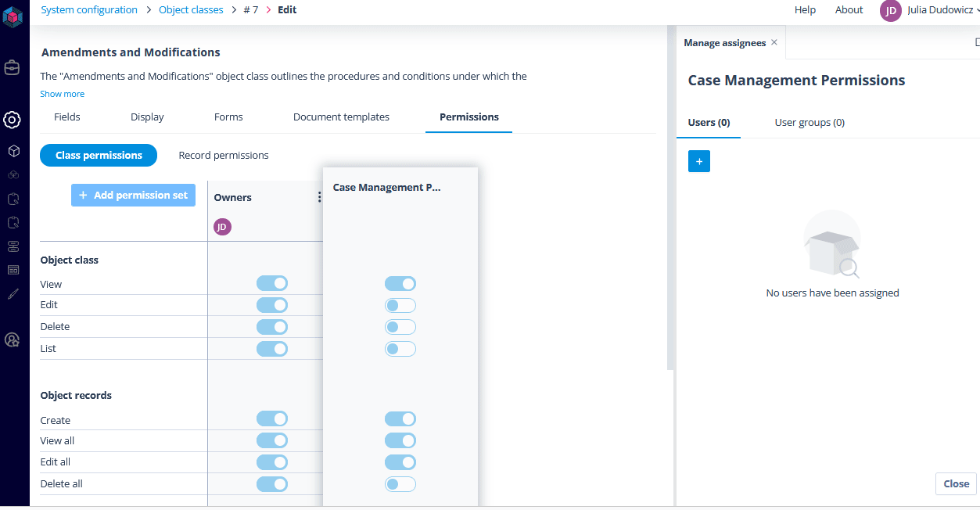Open the Document templates tab
The height and width of the screenshot is (510, 980).
point(341,117)
